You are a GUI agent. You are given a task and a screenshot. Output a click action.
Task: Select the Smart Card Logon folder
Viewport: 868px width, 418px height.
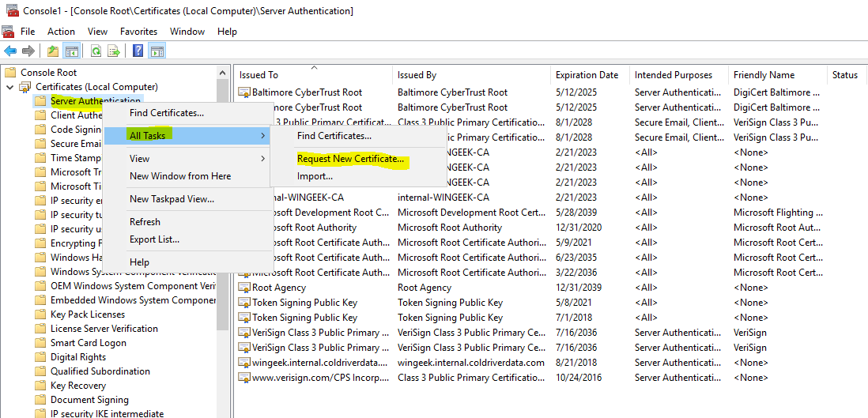coord(88,343)
